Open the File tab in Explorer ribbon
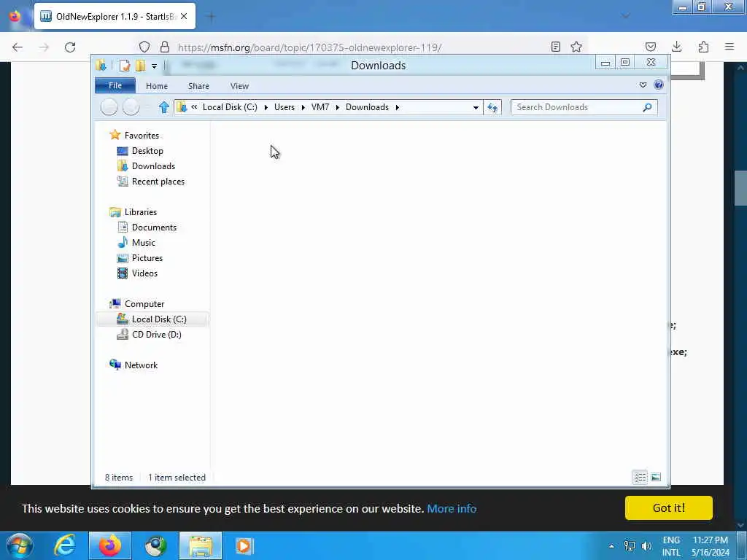747x560 pixels. pyautogui.click(x=115, y=86)
